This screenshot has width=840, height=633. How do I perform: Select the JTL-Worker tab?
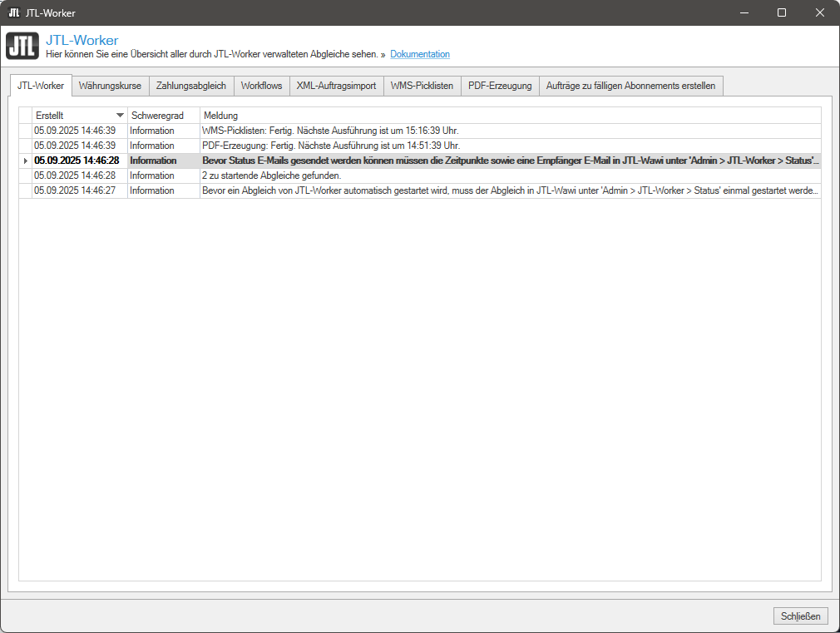41,86
